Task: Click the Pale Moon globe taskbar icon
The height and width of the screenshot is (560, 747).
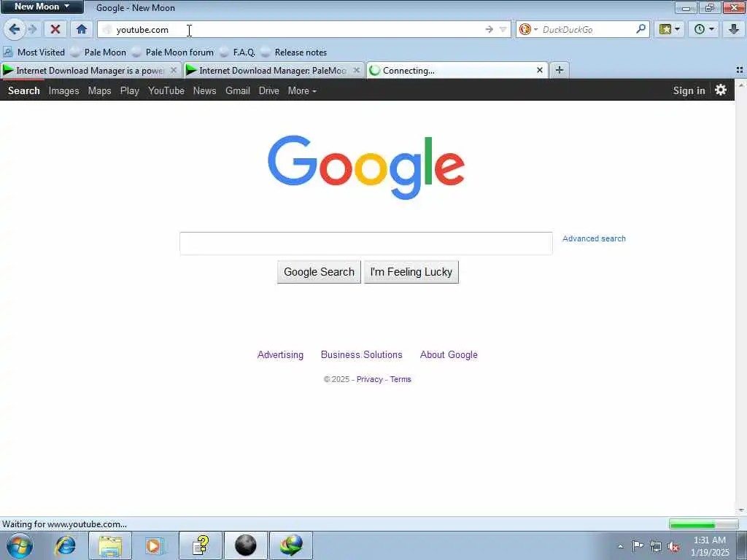Action: pyautogui.click(x=246, y=545)
